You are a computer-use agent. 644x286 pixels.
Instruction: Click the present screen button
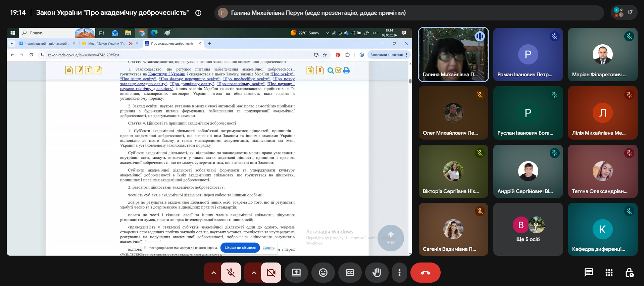click(296, 273)
